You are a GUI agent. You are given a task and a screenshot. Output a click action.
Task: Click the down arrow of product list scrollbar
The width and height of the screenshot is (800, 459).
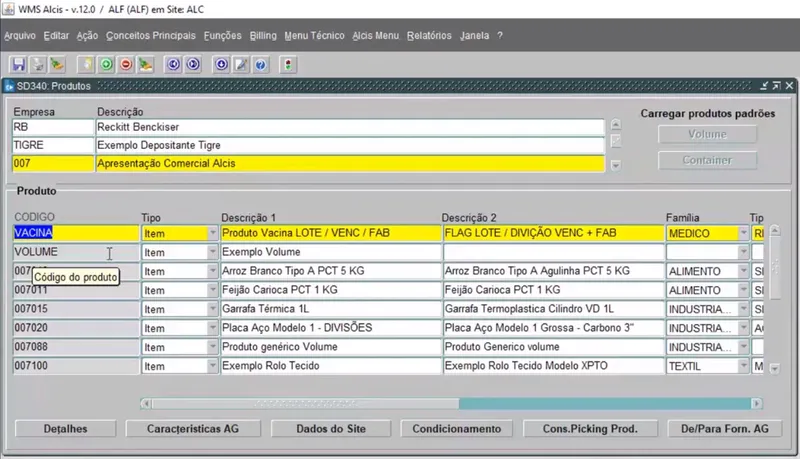point(774,368)
